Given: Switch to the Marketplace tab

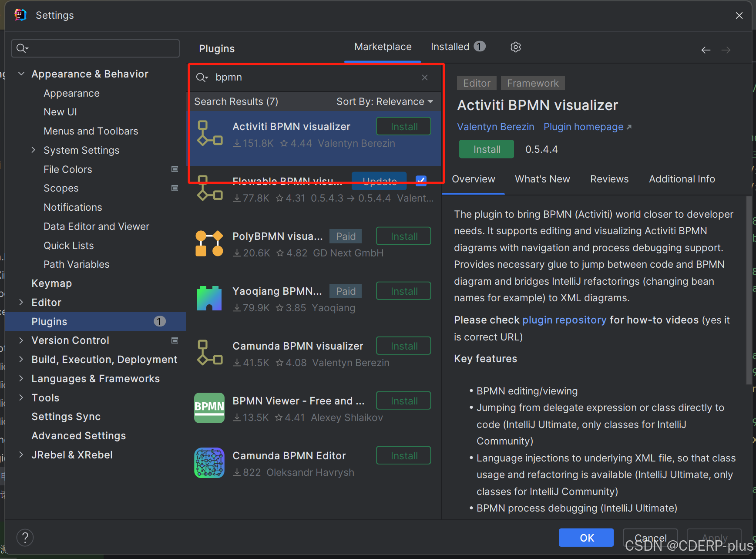Looking at the screenshot, I should 383,47.
